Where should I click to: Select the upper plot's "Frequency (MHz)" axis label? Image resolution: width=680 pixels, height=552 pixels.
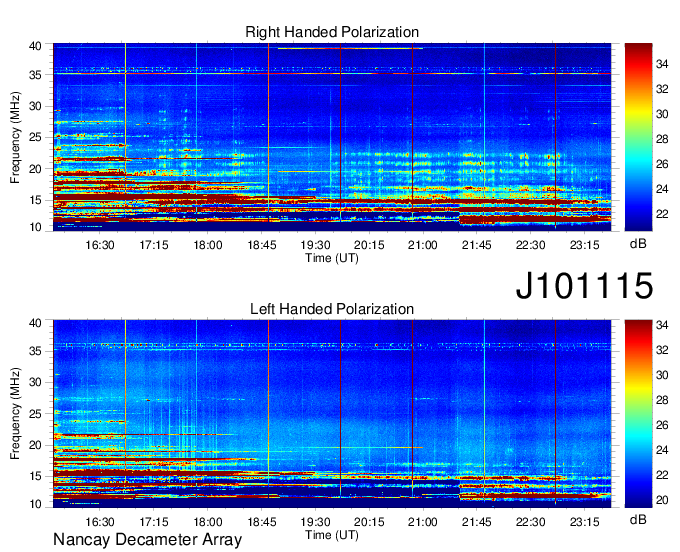pos(15,137)
